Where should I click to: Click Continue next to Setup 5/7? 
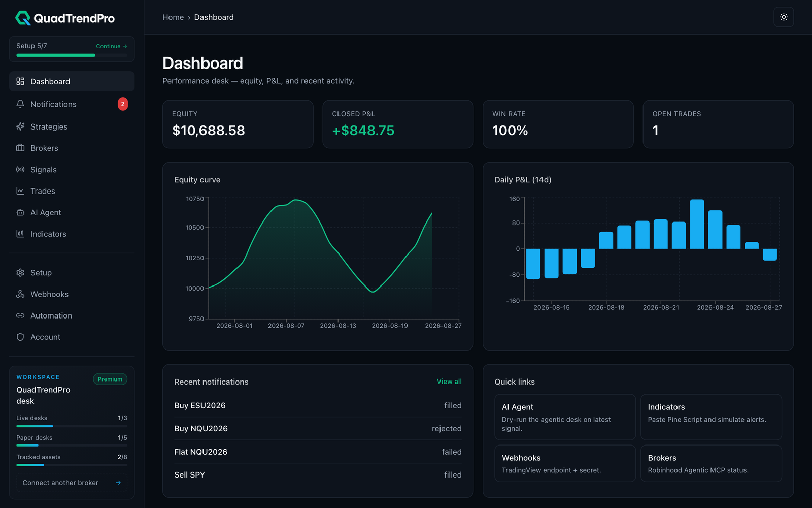(x=112, y=46)
